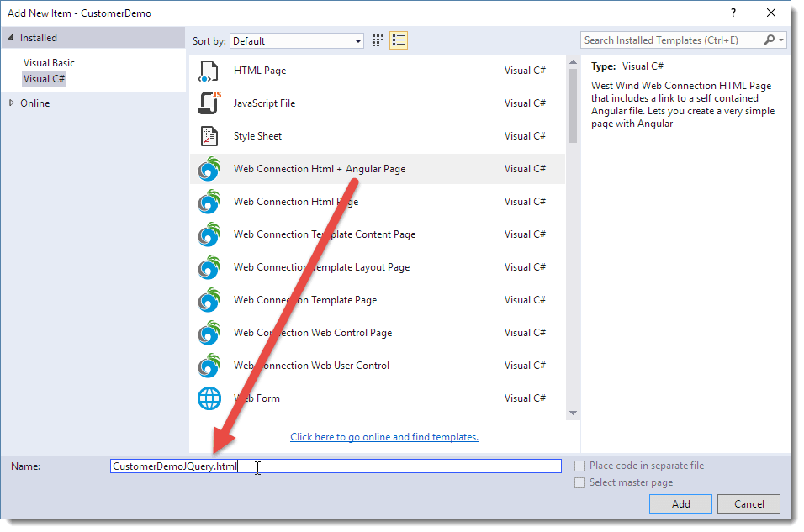804x532 pixels.
Task: Close the Add New Item dialog
Action: pos(770,13)
